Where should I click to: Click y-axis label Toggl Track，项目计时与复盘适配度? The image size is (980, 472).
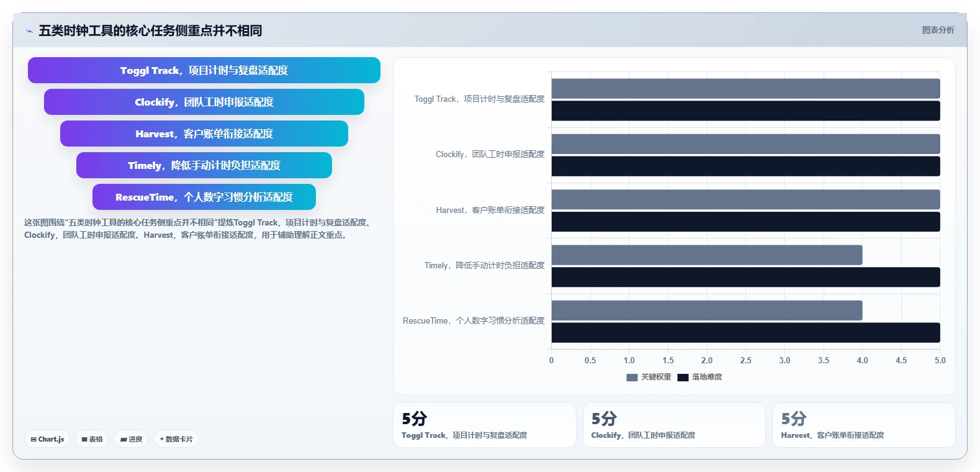tap(479, 99)
